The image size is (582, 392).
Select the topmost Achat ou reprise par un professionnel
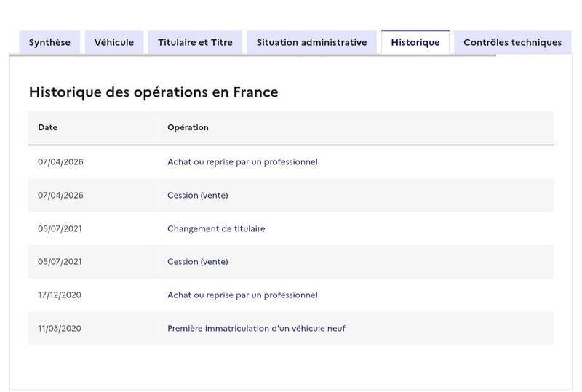(242, 162)
